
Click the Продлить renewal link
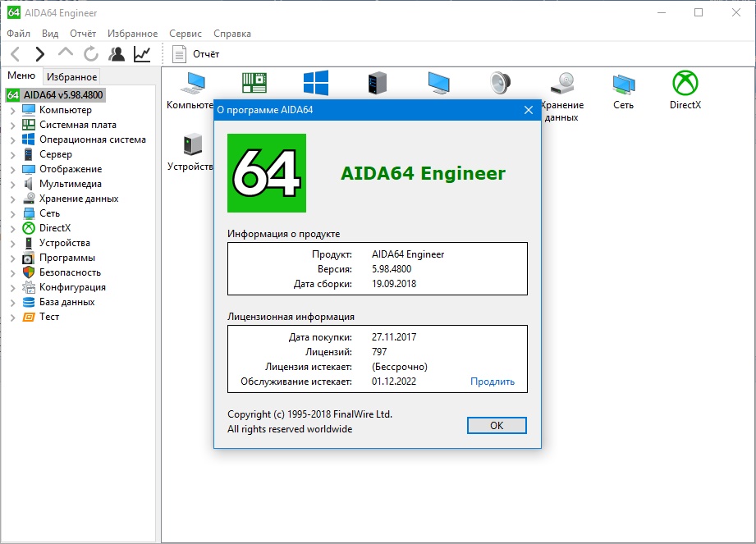point(492,382)
